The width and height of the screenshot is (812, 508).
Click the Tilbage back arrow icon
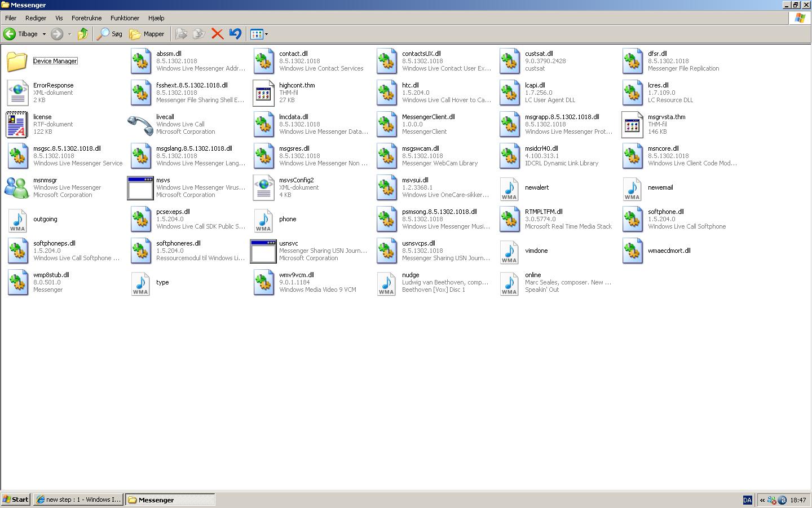(10, 34)
